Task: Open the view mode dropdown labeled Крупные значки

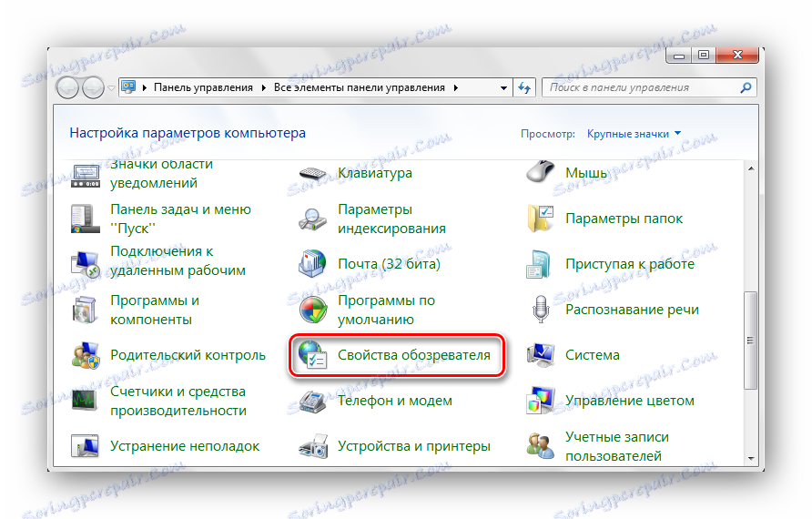Action: tap(634, 134)
